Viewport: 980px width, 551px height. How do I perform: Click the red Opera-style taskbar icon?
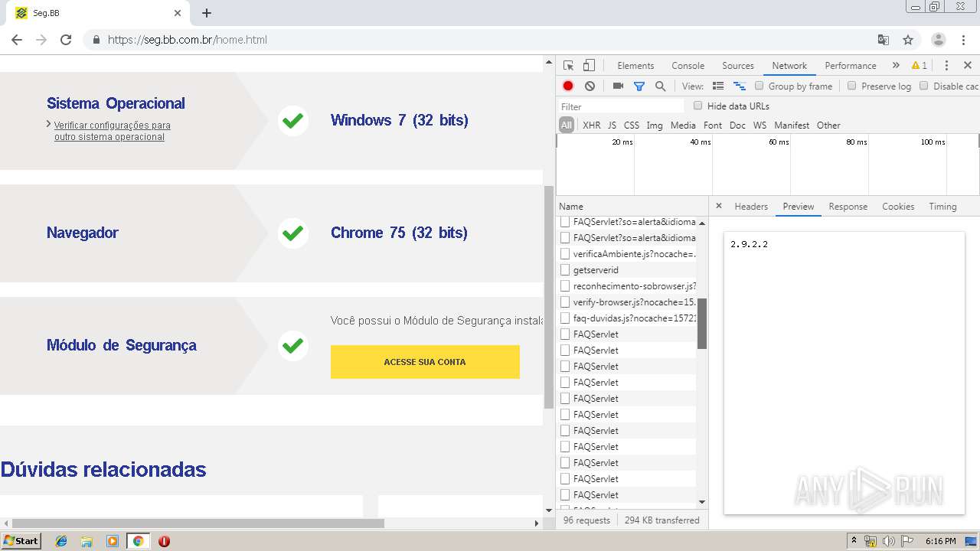coord(164,541)
